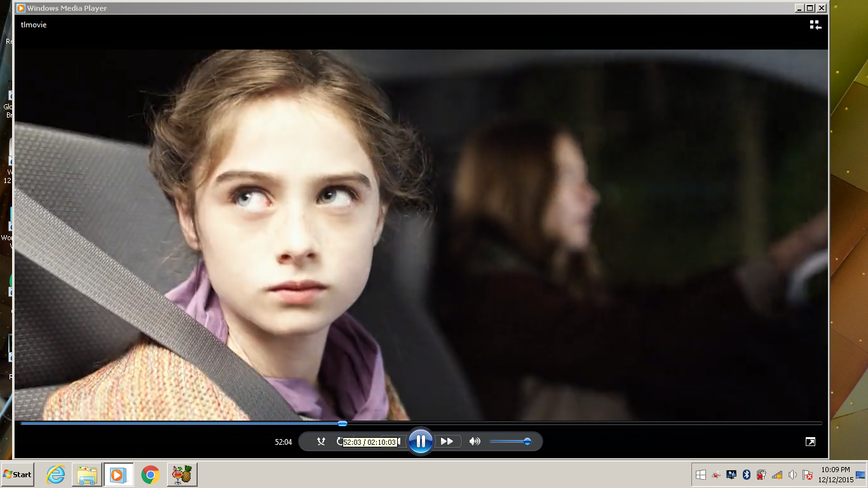The height and width of the screenshot is (488, 868).
Task: Click the red molecule tray icon
Action: coord(716,475)
